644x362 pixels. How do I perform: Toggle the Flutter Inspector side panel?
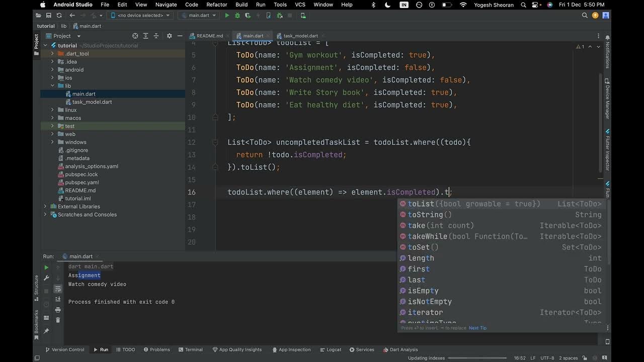point(608,151)
